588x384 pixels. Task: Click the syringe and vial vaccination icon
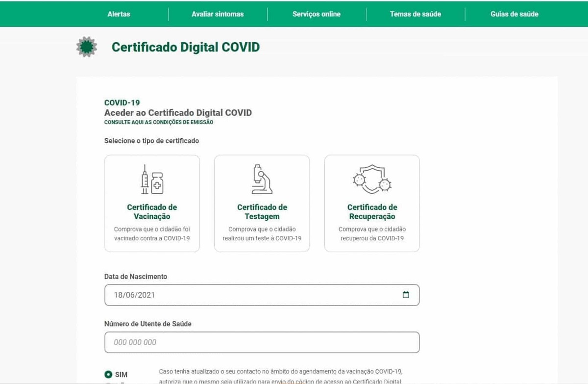click(152, 179)
